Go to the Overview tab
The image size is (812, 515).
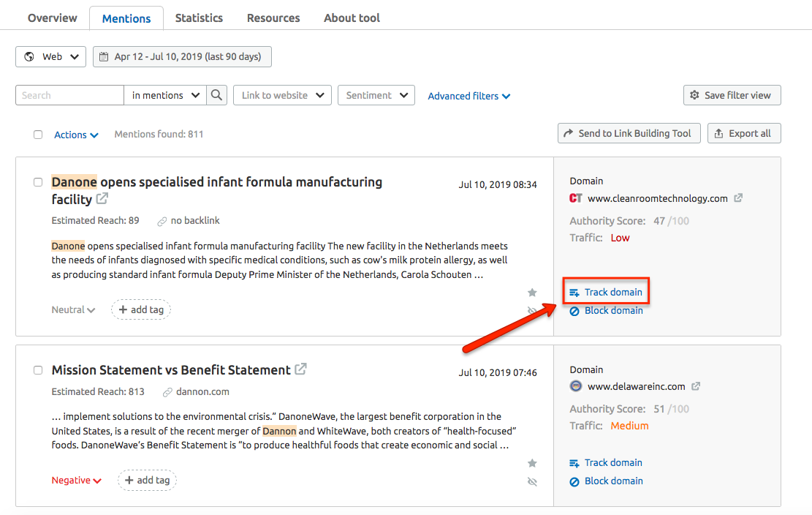52,18
